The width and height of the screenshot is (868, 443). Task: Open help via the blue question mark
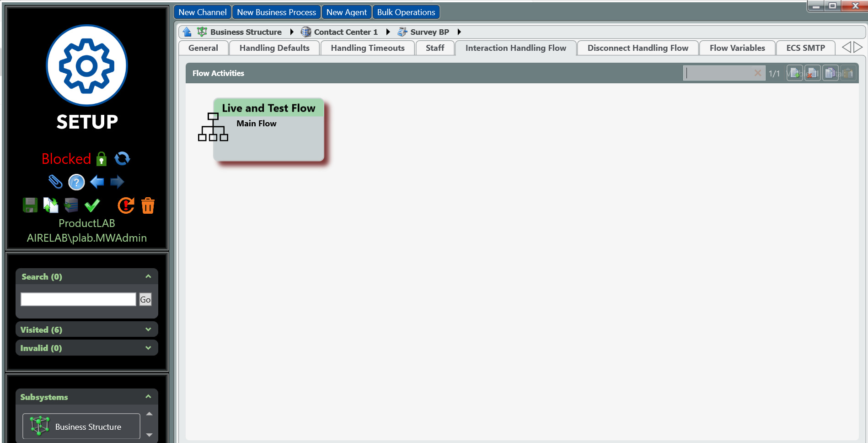(76, 182)
